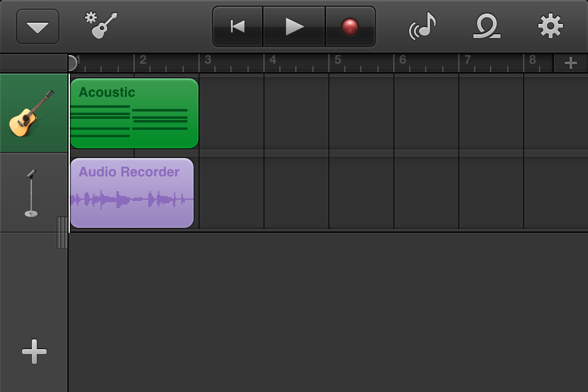Screen dimensions: 588x392
Task: Select the purple Audio Recorder region
Action: [x=132, y=193]
